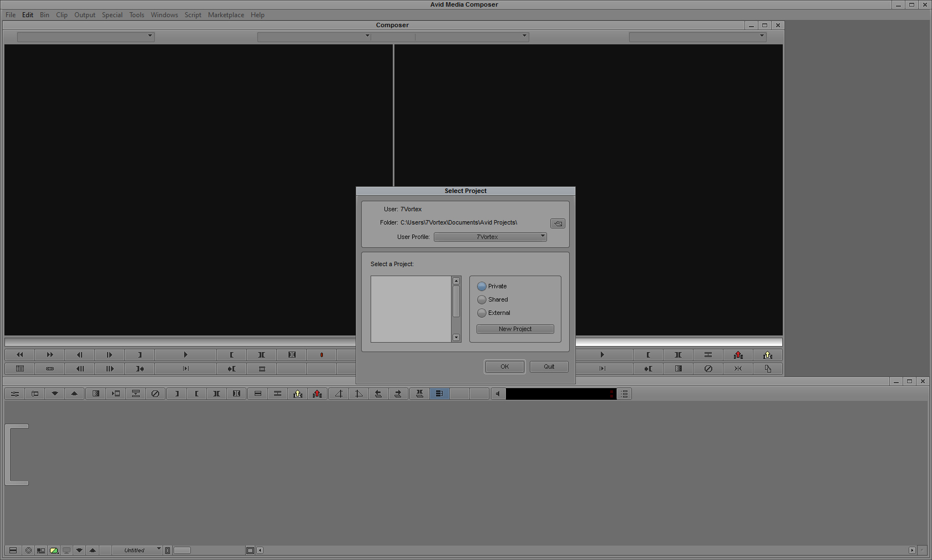The width and height of the screenshot is (932, 560).
Task: Open the Special menu
Action: [x=112, y=15]
